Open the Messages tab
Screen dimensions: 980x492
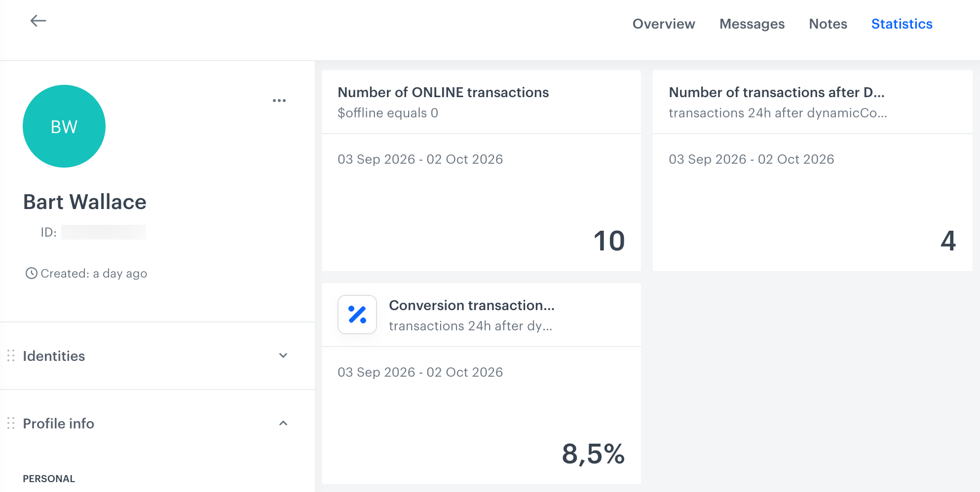[752, 24]
